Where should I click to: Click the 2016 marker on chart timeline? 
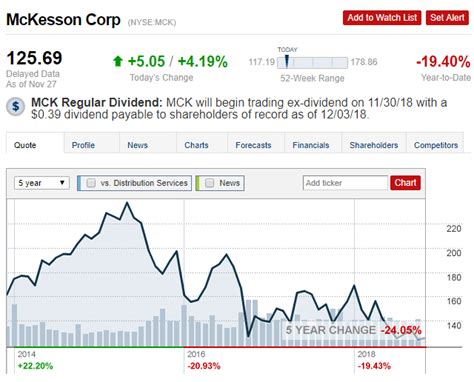(196, 354)
